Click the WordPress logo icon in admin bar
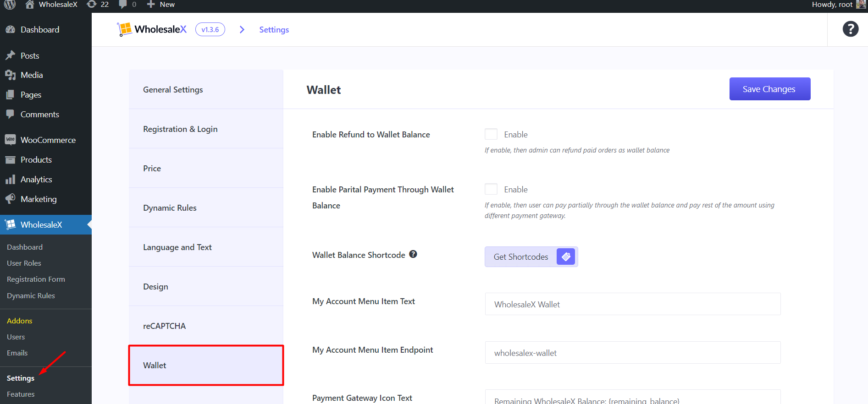This screenshot has height=404, width=868. [10, 4]
